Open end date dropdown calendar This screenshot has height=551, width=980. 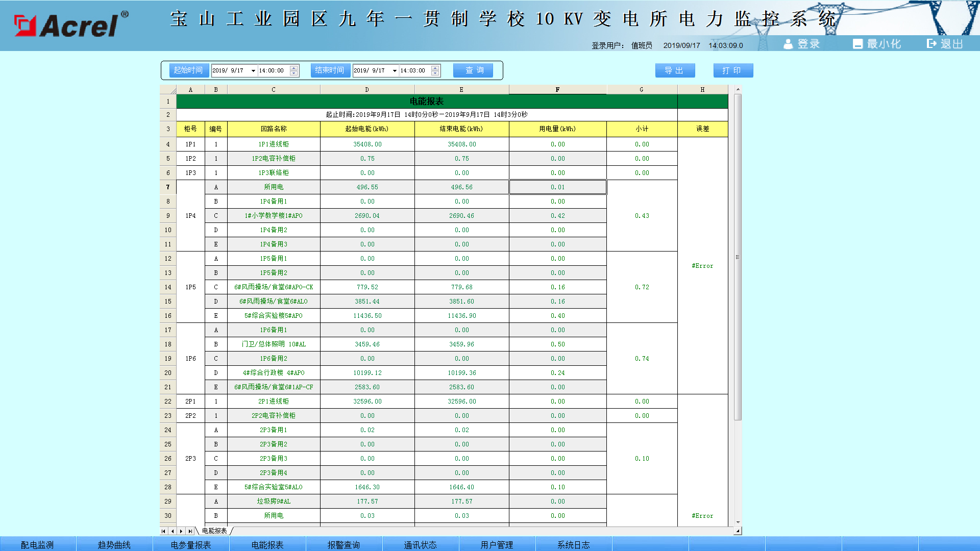[x=395, y=71]
